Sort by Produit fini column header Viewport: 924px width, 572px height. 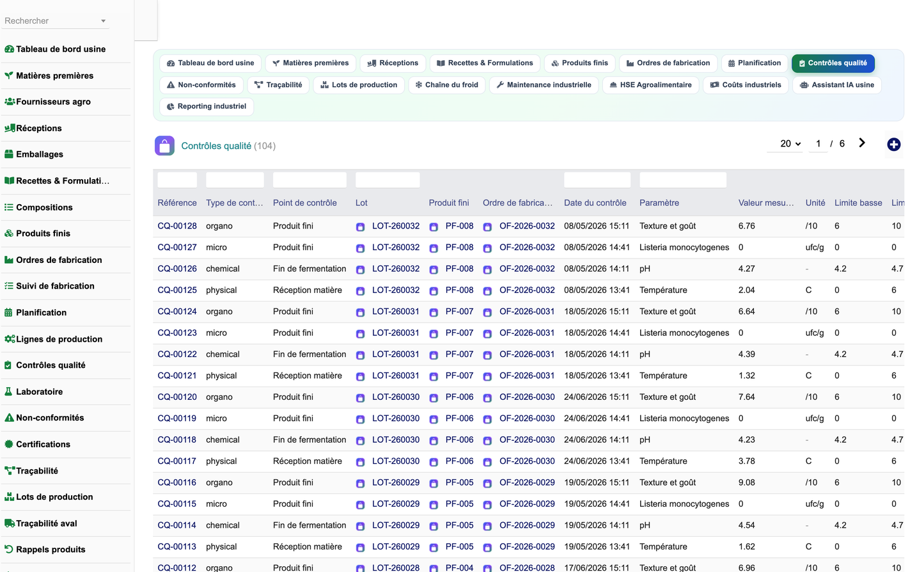coord(449,203)
